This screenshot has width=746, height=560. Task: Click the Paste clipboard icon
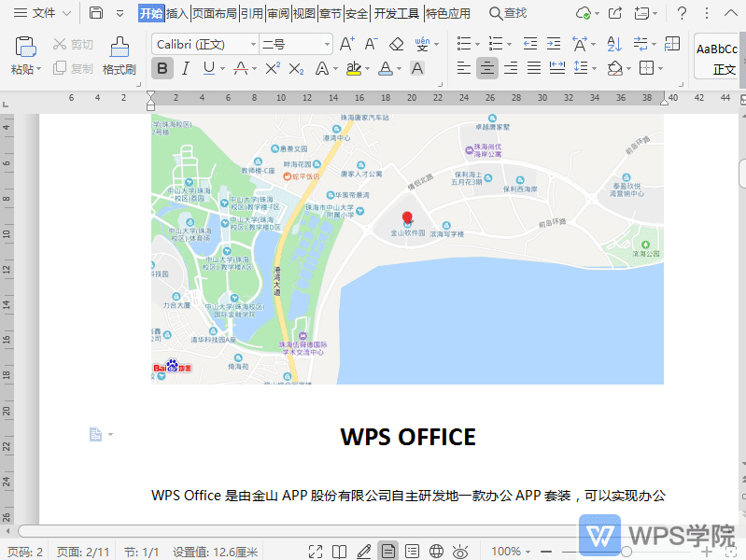click(25, 47)
